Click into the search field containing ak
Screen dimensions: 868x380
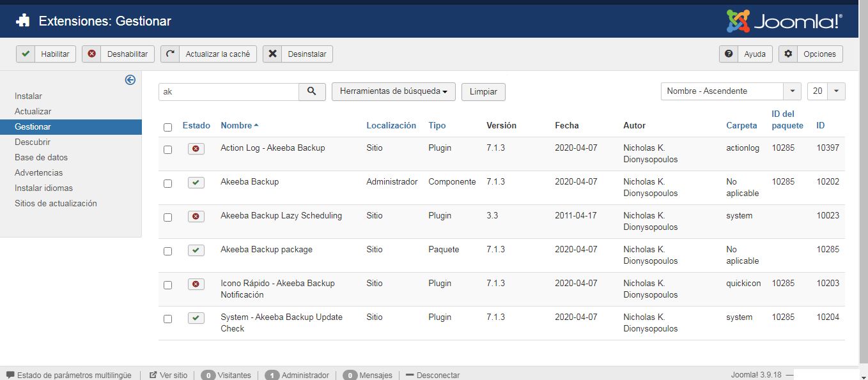point(229,91)
